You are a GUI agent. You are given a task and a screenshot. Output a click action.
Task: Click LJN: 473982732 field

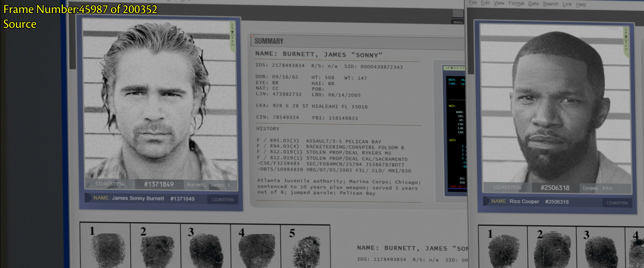279,94
